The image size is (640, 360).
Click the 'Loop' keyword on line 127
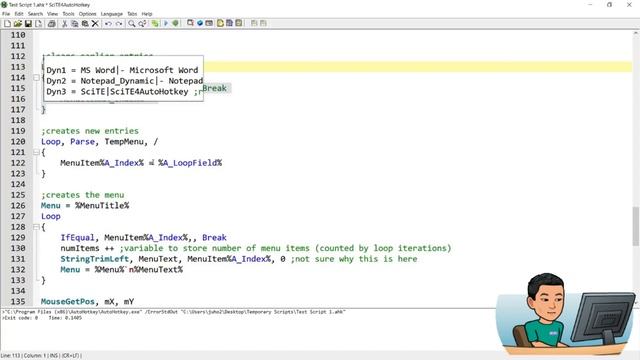tap(51, 216)
